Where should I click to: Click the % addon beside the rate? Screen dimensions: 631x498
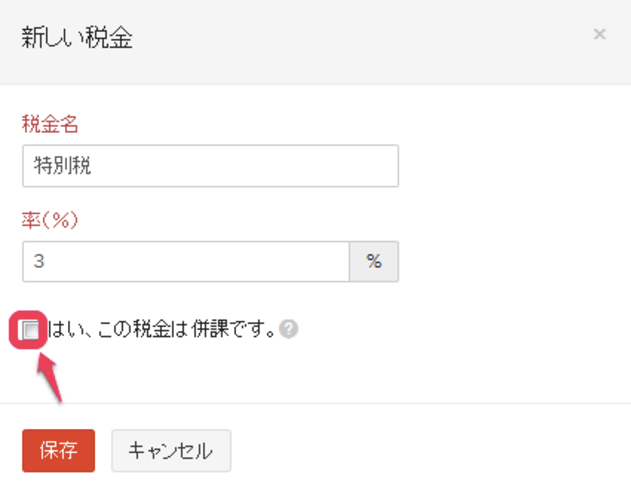[374, 261]
